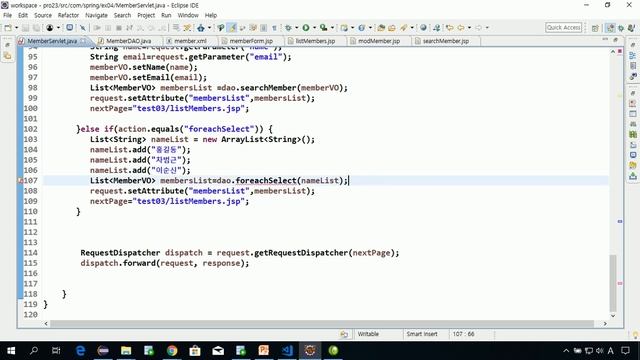Open the Navigate menu

pos(96,15)
